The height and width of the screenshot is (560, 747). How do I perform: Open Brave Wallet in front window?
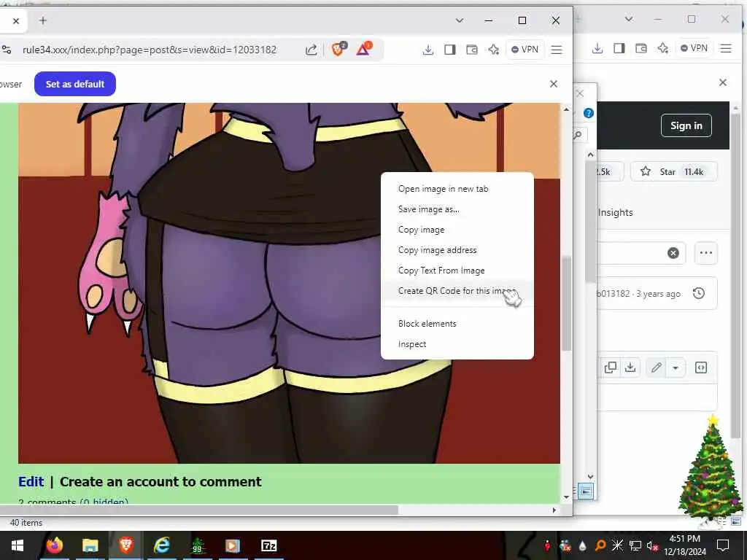[x=472, y=50]
